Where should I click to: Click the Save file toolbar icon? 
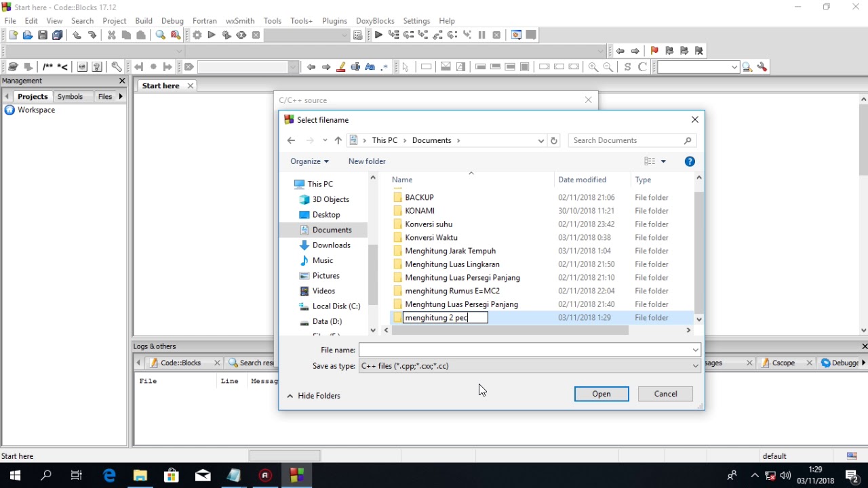43,35
